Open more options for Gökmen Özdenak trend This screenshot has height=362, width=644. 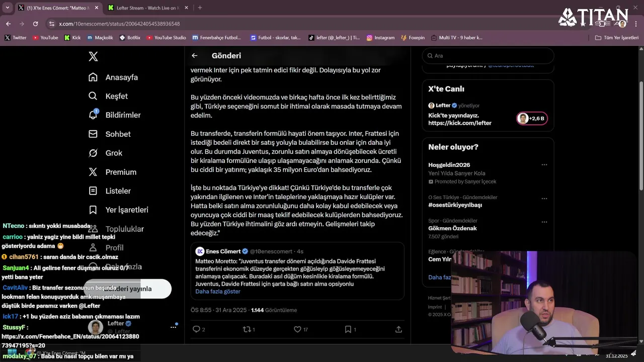tap(544, 222)
